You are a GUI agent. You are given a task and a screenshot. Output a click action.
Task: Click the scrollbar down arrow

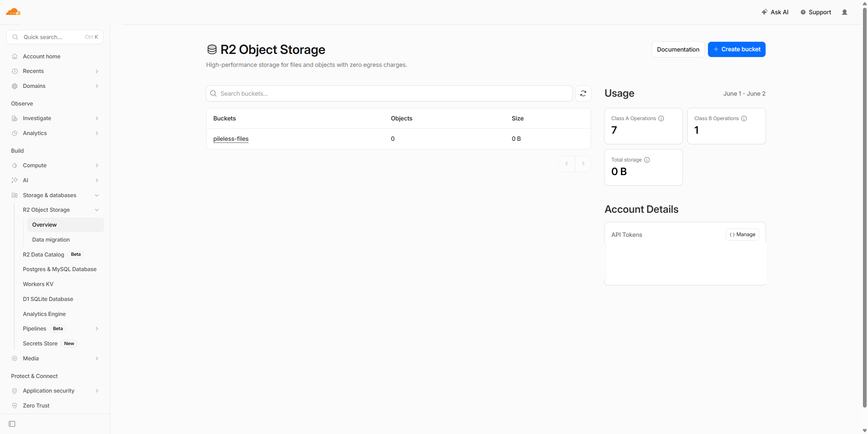pyautogui.click(x=865, y=431)
